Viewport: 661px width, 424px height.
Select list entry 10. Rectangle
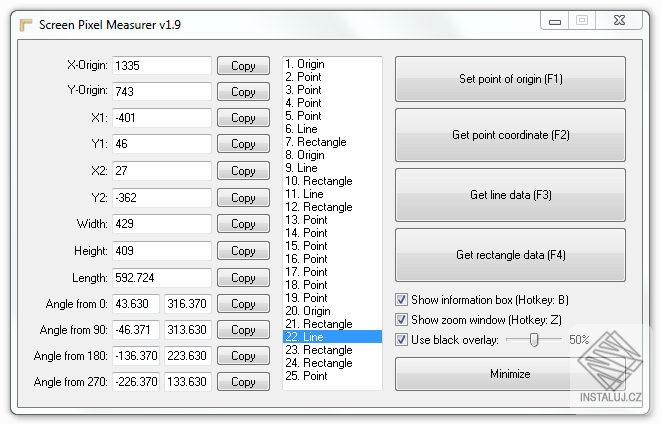point(332,181)
